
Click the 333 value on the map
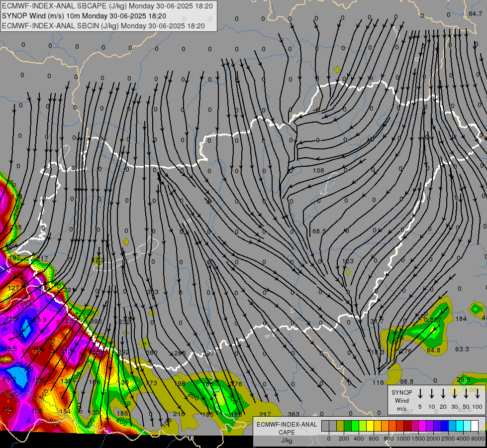(153, 292)
